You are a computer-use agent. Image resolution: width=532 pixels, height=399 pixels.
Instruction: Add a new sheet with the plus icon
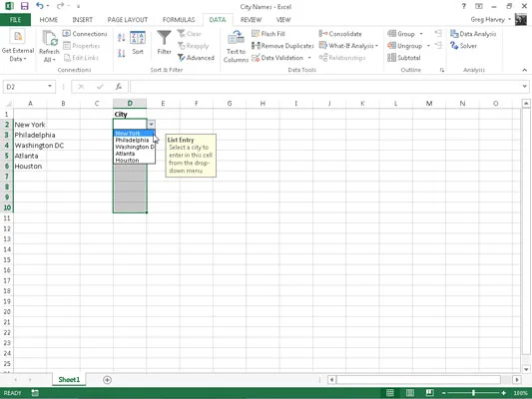click(107, 380)
